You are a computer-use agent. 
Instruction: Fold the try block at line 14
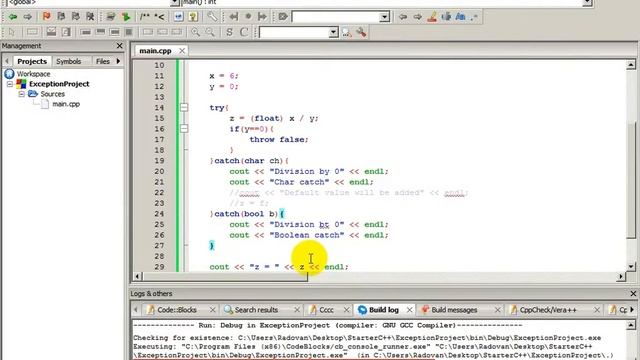[x=184, y=107]
